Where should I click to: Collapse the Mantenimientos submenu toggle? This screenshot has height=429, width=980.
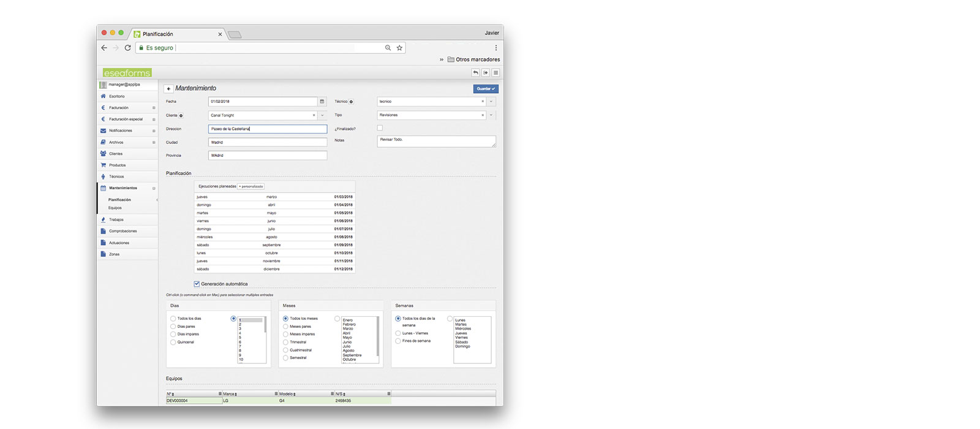[x=154, y=188]
